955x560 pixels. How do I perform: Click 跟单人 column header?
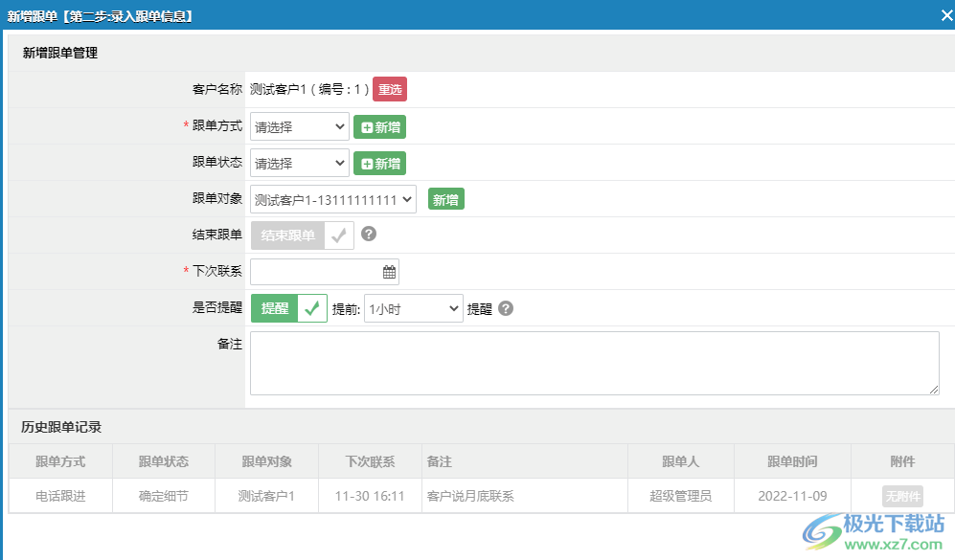pos(681,461)
